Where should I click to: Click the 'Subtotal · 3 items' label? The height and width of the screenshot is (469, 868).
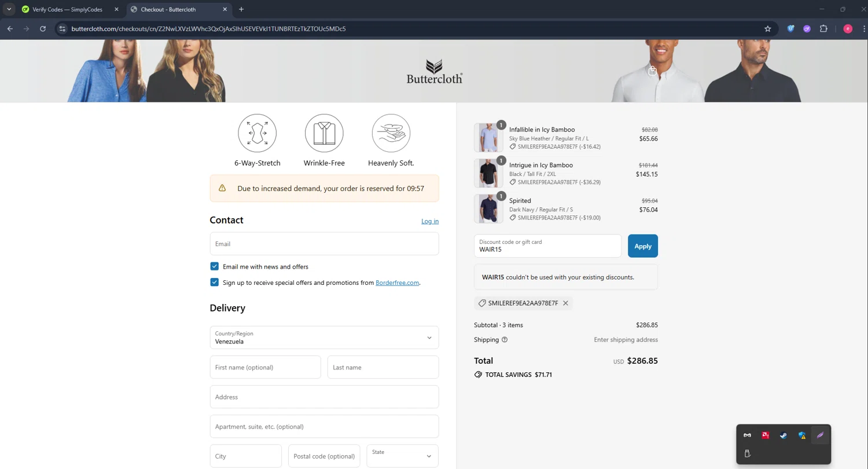click(498, 325)
